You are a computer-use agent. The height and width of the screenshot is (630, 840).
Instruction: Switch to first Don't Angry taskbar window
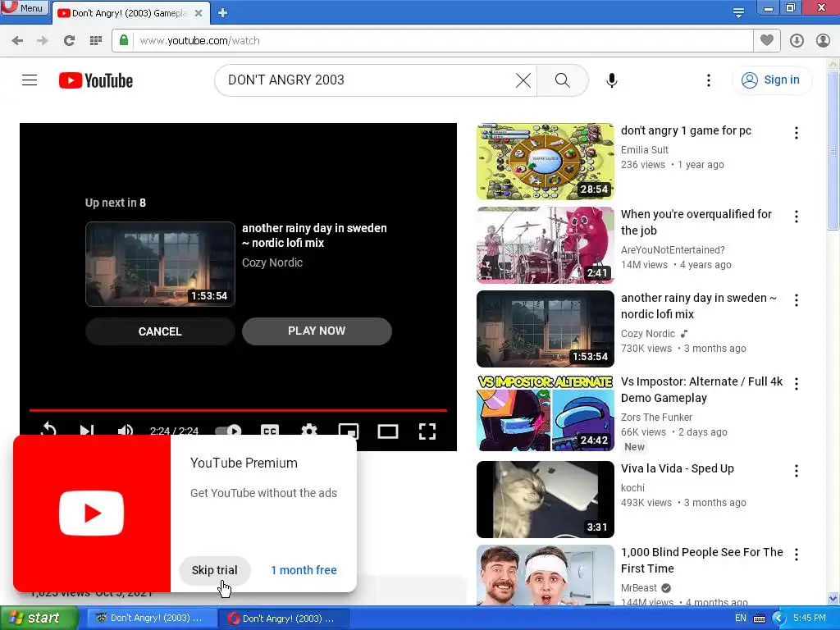(x=150, y=619)
